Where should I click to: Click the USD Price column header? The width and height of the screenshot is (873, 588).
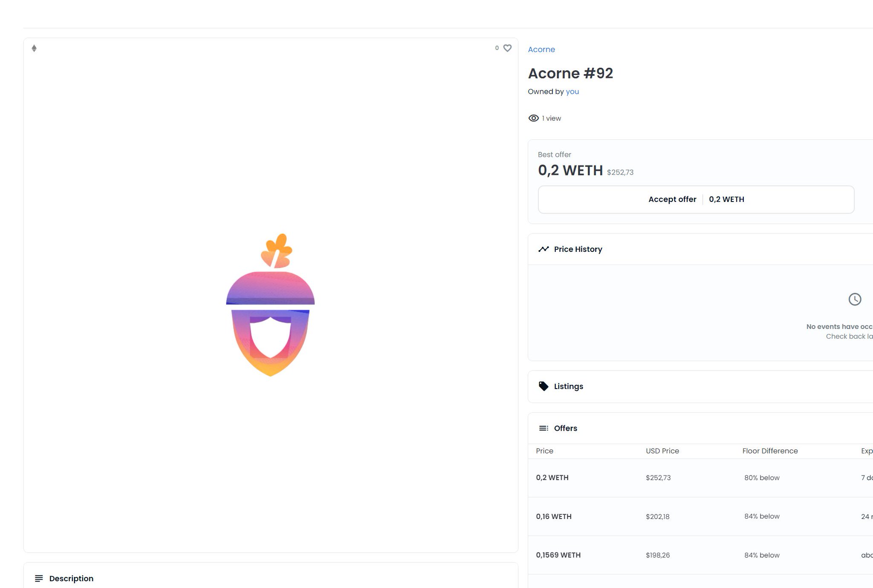662,451
